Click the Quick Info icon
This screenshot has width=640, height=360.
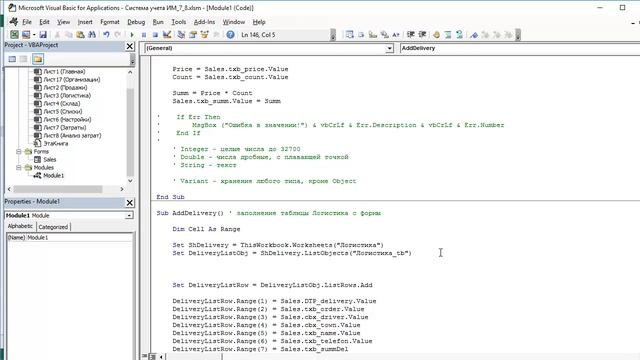click(373, 35)
